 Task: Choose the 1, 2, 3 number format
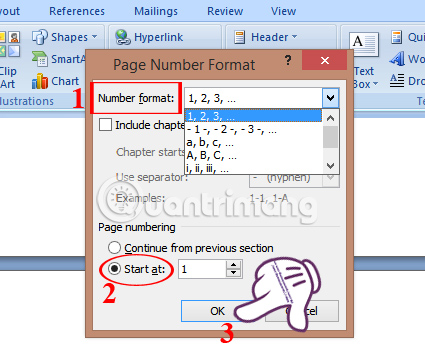[x=253, y=116]
